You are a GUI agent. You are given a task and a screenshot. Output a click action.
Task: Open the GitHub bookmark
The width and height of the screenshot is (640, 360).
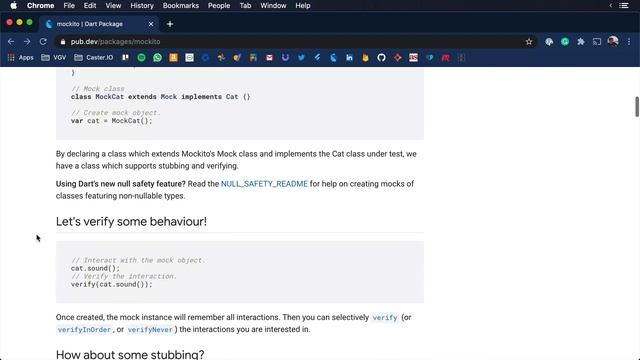(381, 58)
